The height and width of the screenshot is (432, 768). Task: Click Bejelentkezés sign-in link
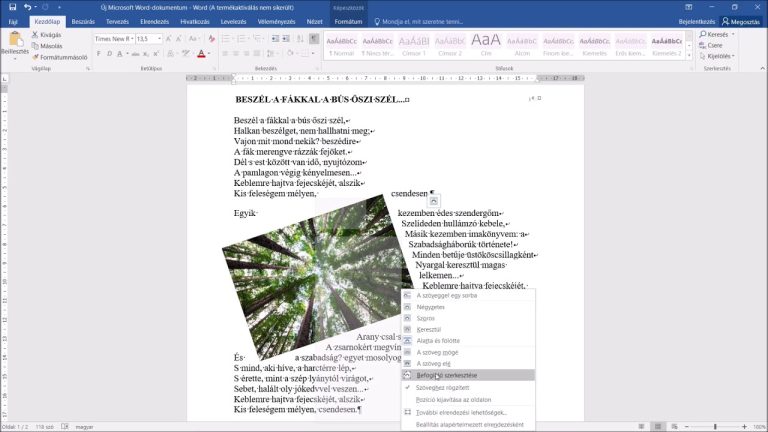696,22
